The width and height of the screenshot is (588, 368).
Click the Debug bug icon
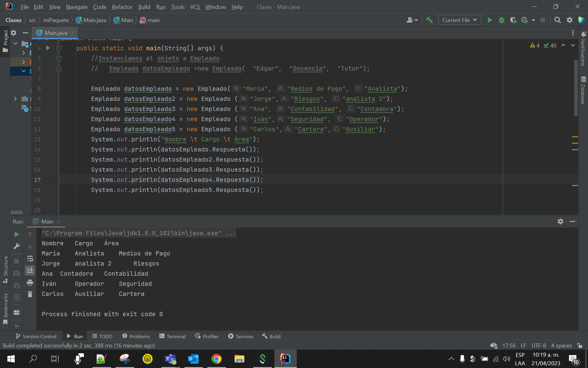[x=501, y=20]
